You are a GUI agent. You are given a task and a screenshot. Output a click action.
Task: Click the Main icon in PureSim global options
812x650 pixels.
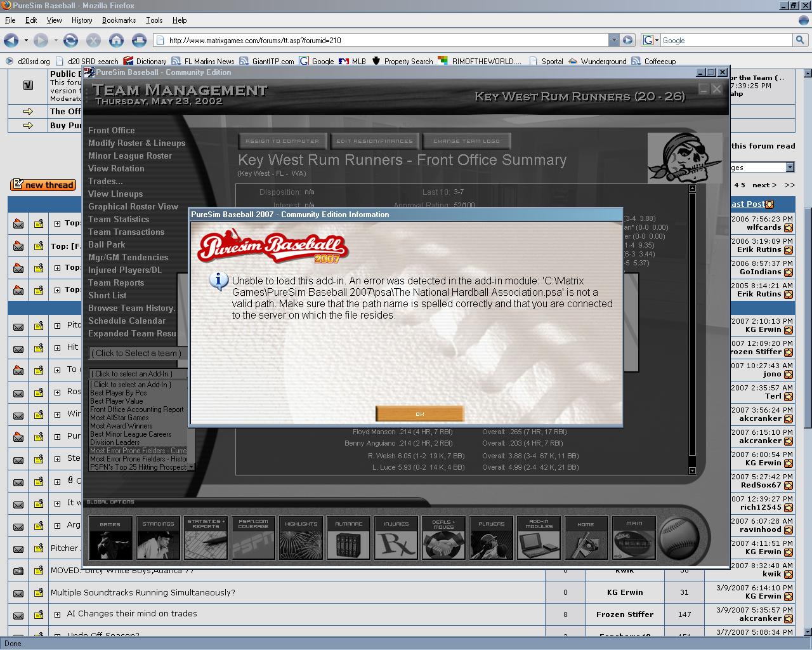coord(634,538)
